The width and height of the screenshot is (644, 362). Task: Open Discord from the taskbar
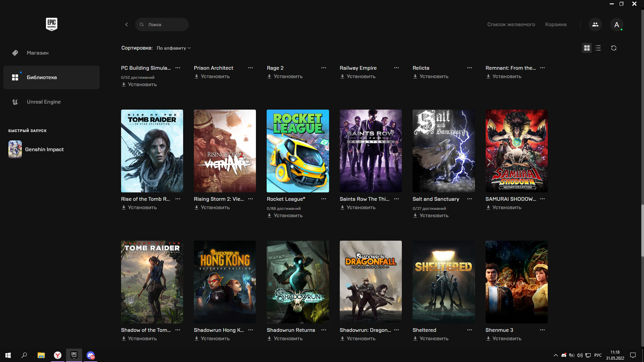91,355
